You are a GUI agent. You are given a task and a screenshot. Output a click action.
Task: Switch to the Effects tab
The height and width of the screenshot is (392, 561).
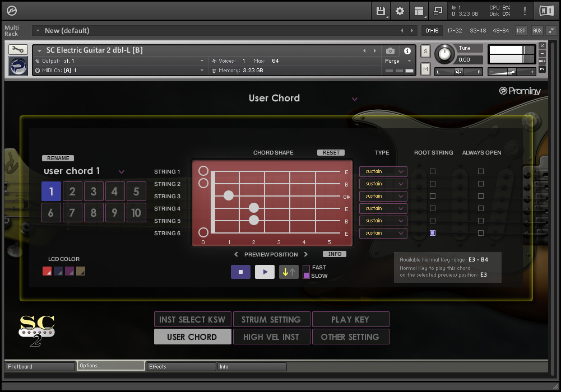[x=182, y=367]
